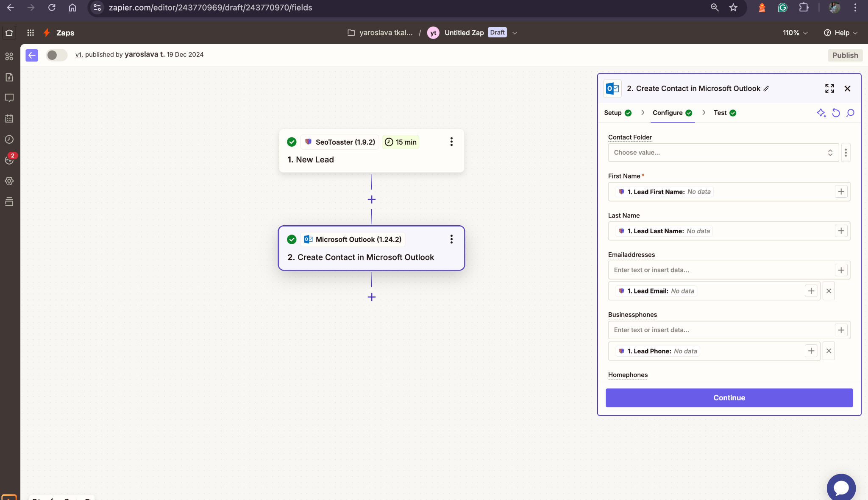Add step between New Lead and Outlook
Screen dimensions: 868x500
click(372, 199)
